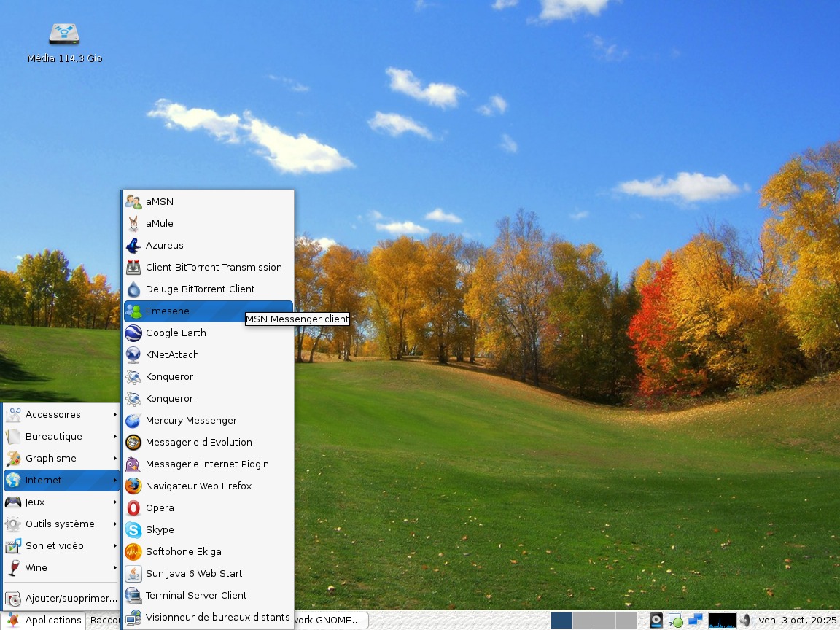Start Visionneur de bureaux distants
This screenshot has height=630, width=840.
coord(209,618)
